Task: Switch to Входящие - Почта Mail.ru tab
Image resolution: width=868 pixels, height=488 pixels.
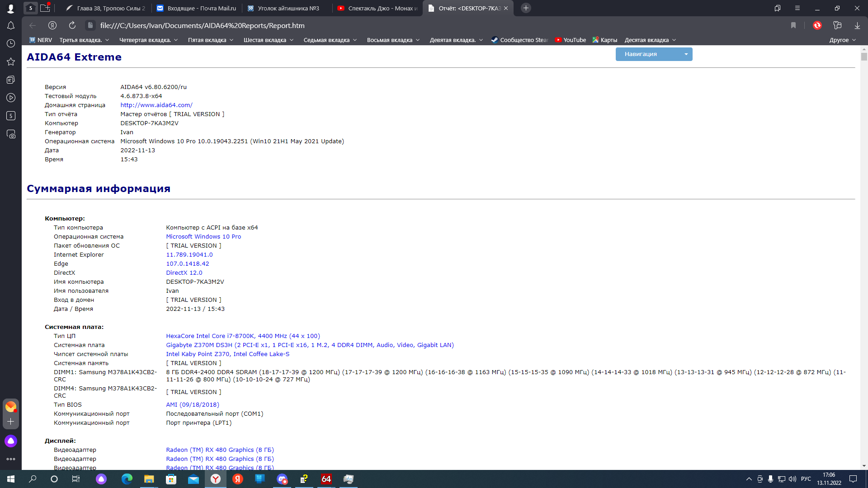Action: 196,8
